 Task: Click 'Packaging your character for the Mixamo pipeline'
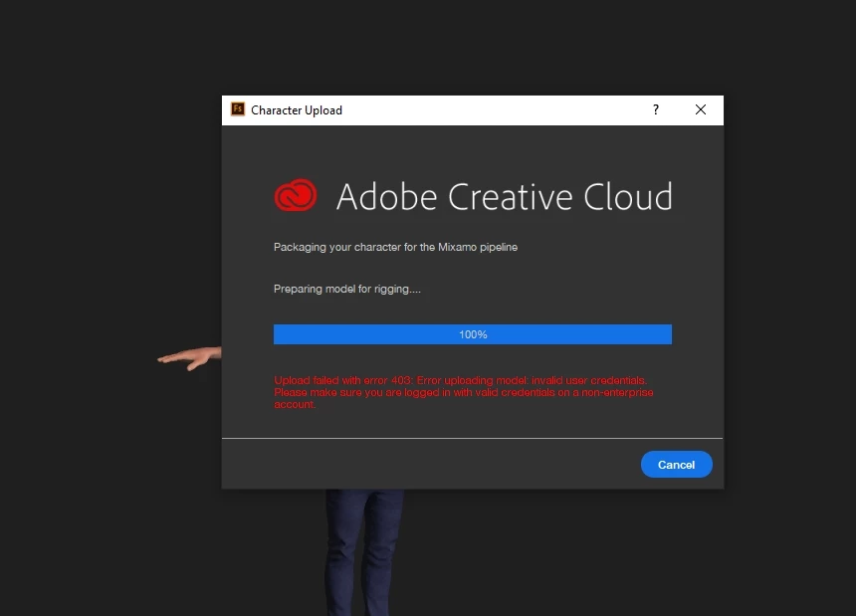pos(395,247)
